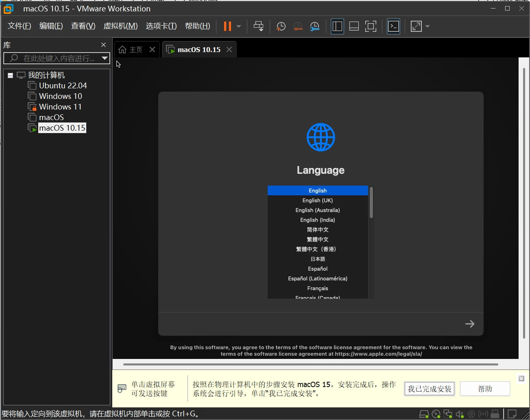
Task: Close the 主页 tab
Action: pyautogui.click(x=152, y=49)
